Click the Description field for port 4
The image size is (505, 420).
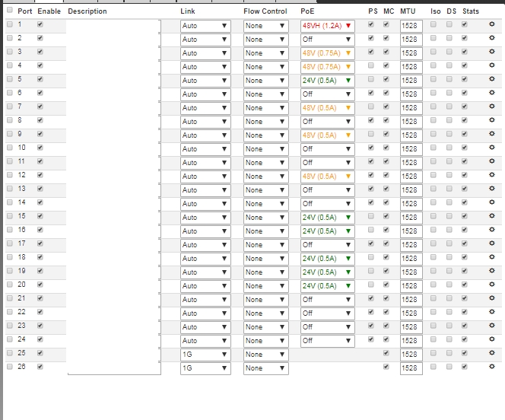[x=114, y=66]
